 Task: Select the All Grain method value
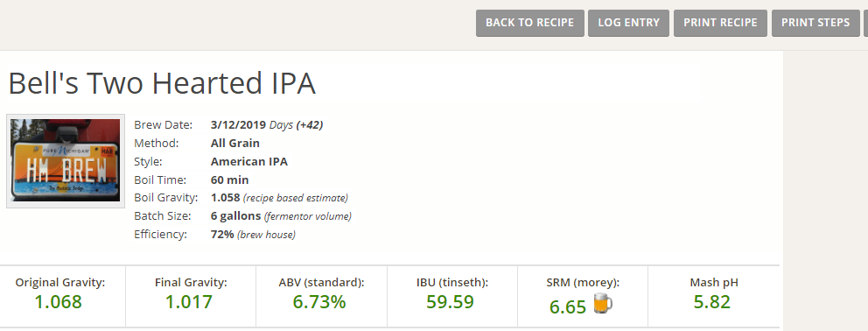(x=235, y=143)
